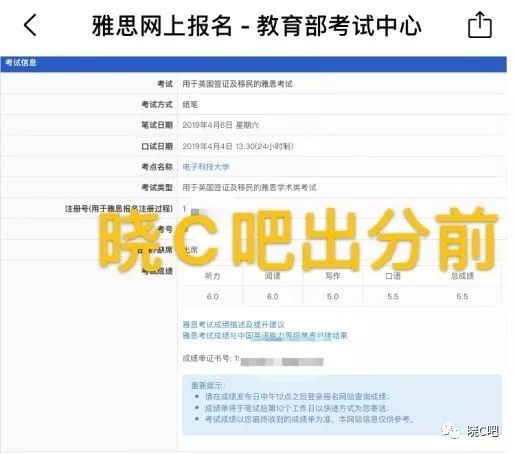This screenshot has width=515, height=454.
Task: Open the 电子科技大学 test center link
Action: tap(206, 167)
